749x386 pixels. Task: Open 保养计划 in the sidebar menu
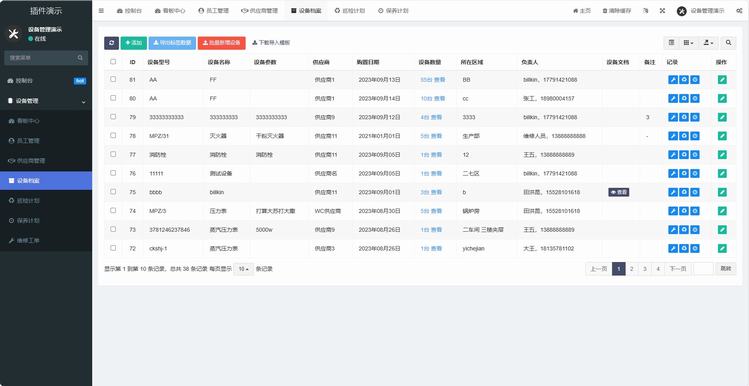[x=46, y=221]
